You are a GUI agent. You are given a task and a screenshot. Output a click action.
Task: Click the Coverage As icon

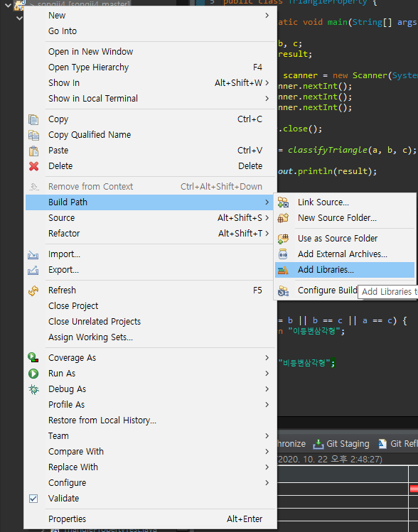(x=33, y=357)
